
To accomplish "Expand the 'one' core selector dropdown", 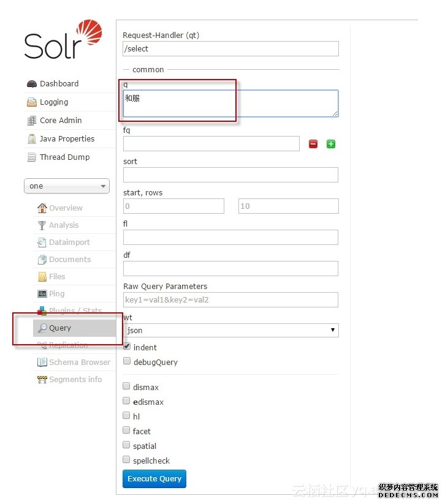I will click(x=66, y=186).
